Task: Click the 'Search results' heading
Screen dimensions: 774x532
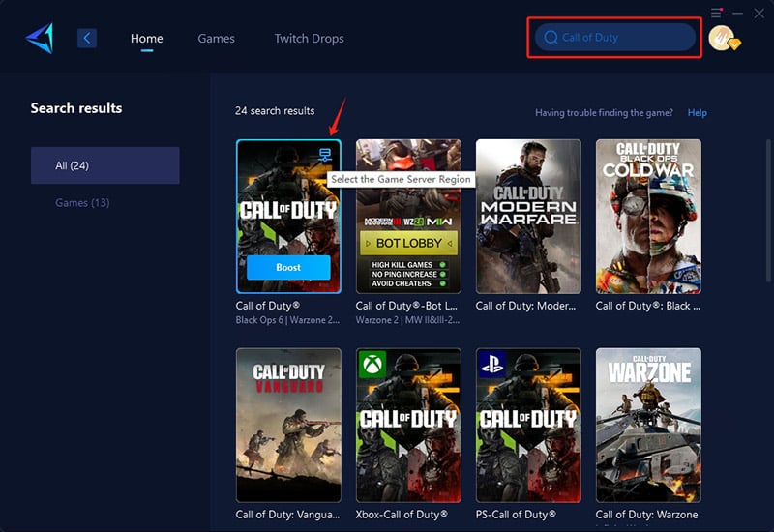Action: click(x=76, y=108)
